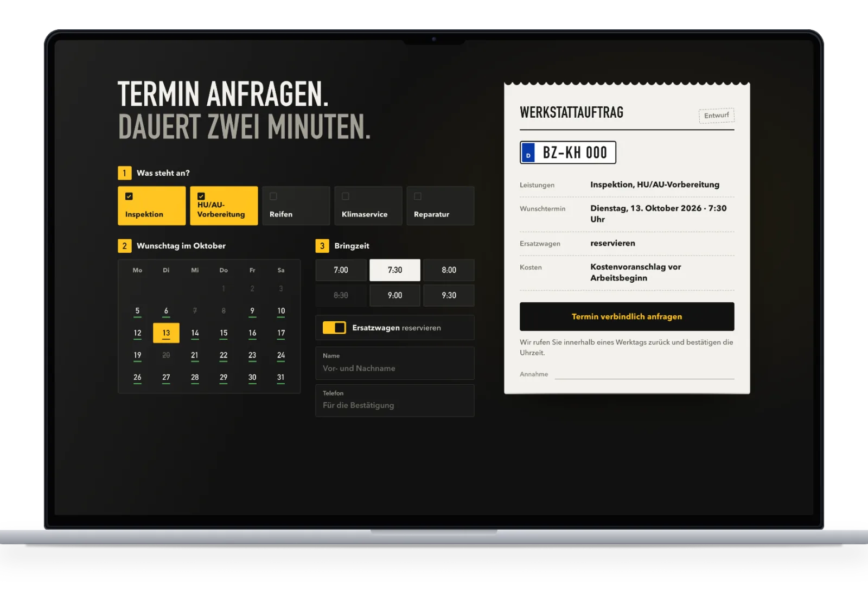Uncheck the HU/AU-Vorbereitung service card

click(x=224, y=206)
